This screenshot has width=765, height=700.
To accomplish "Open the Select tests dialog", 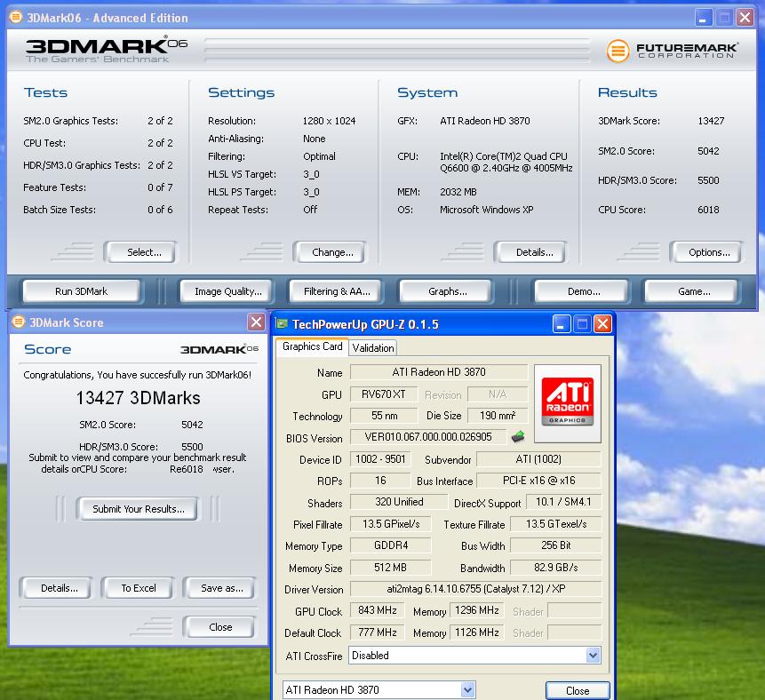I will pyautogui.click(x=140, y=252).
